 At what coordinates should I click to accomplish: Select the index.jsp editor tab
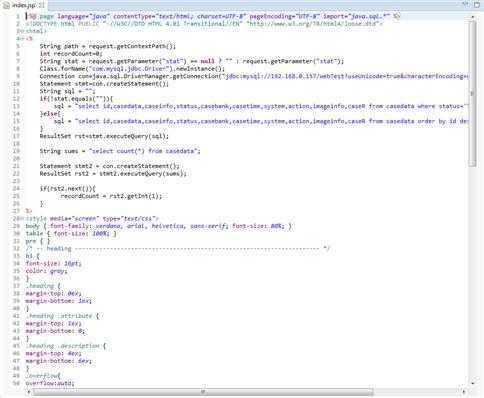click(23, 5)
